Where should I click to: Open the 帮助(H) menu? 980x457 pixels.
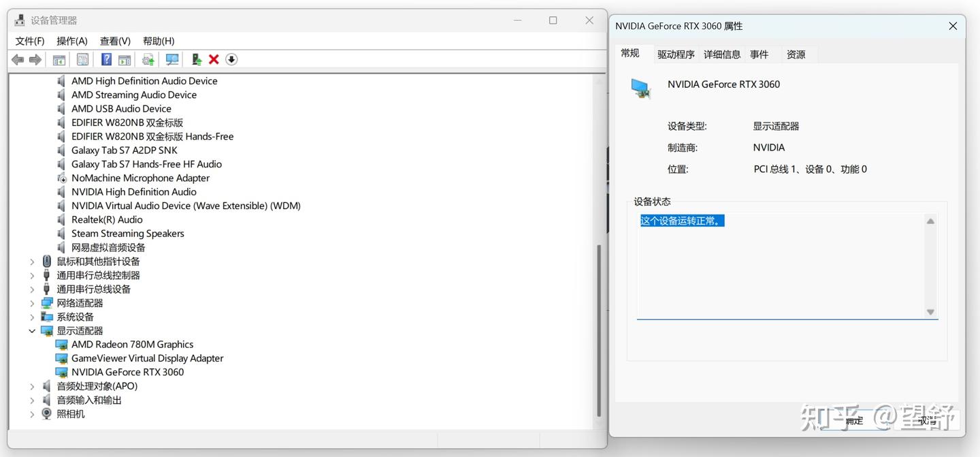(x=159, y=42)
